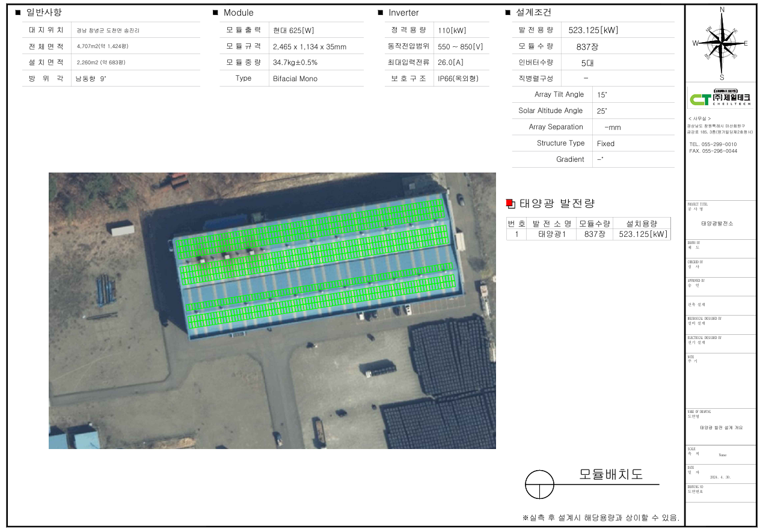Select the square bullet beside 설계조건 heading
Image resolution: width=763 pixels, height=532 pixels.
(508, 13)
